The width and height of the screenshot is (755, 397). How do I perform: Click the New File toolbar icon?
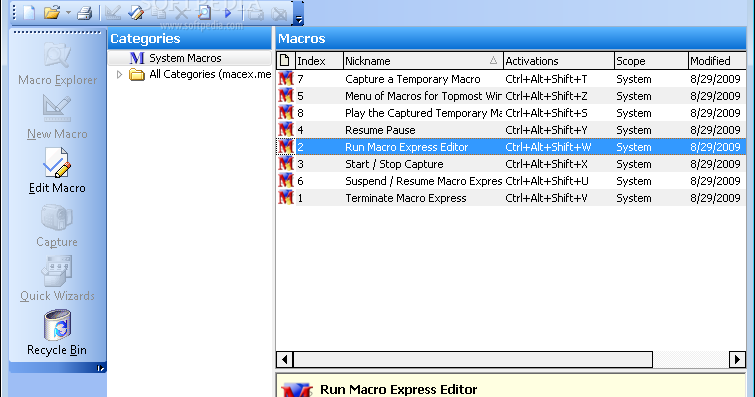30,13
